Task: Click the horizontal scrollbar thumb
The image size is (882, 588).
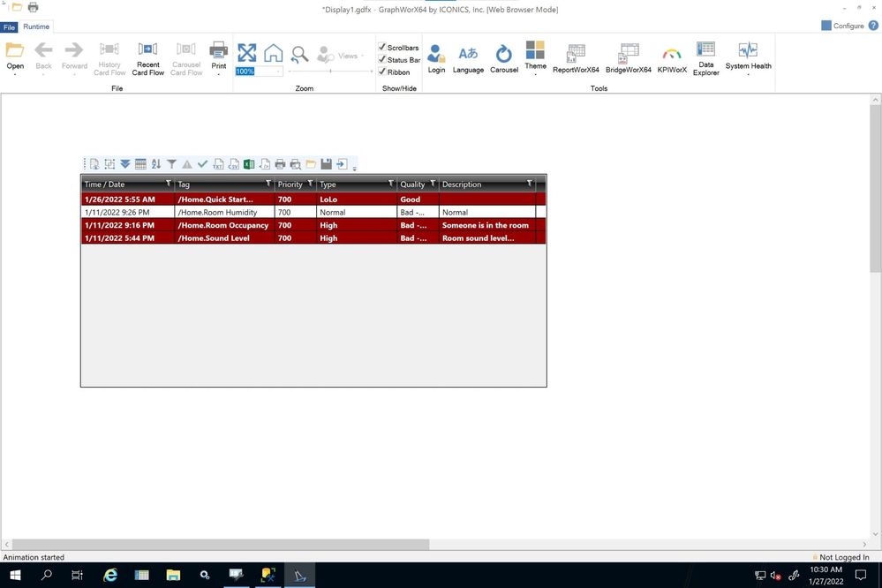Action: [x=221, y=544]
